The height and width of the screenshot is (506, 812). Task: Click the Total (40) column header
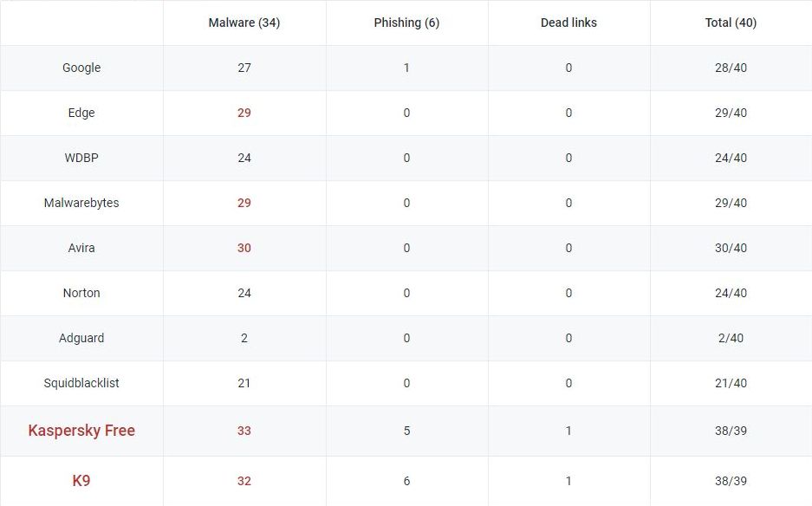[731, 23]
